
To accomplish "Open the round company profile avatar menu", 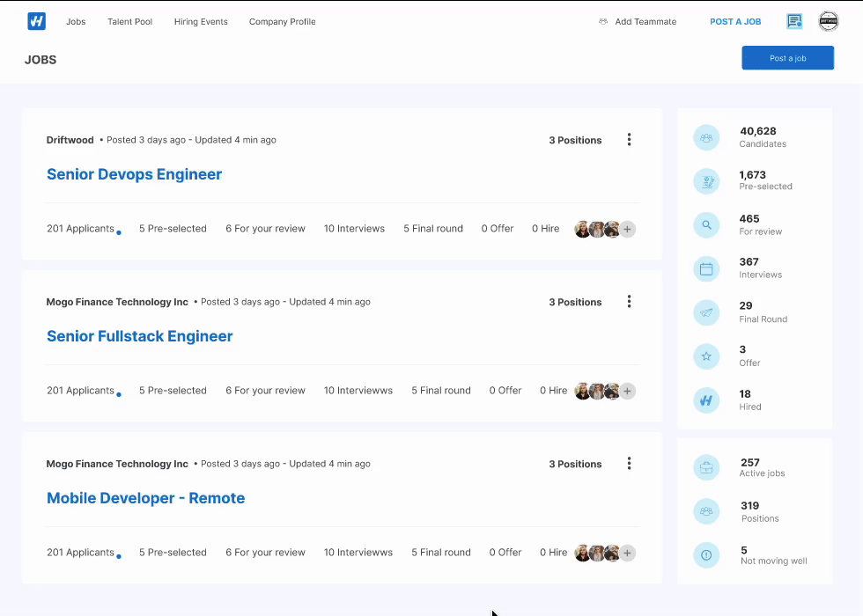I will pos(829,21).
